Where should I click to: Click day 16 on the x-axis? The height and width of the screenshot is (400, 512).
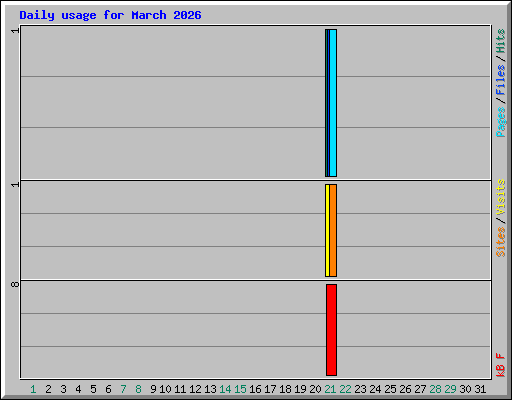coord(255,389)
